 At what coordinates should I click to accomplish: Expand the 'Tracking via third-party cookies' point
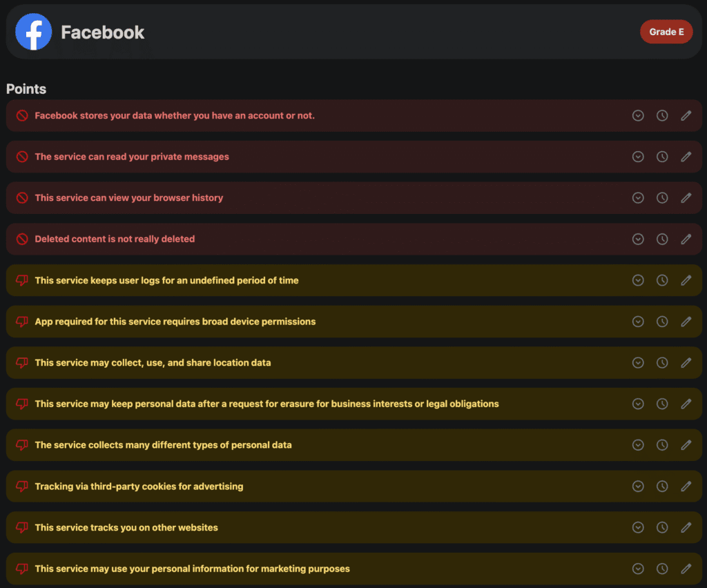tap(638, 487)
